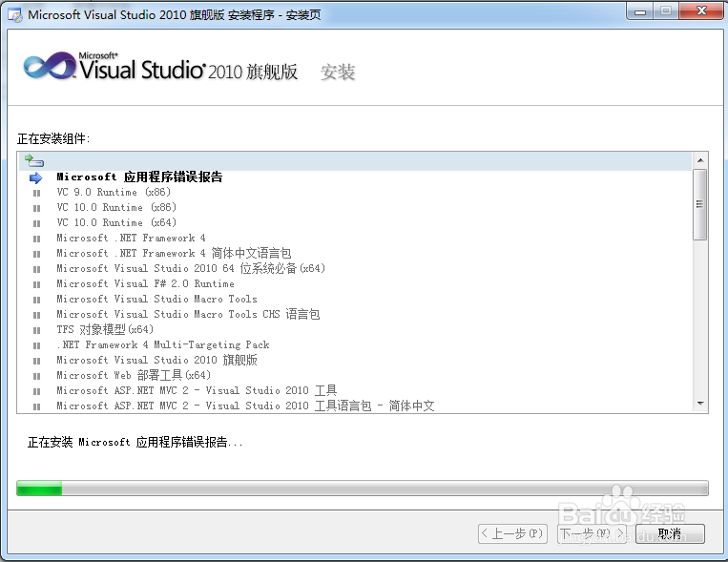Click the pending icon beside VC 10.0 Runtime (x64)
This screenshot has width=728, height=562.
coord(36,223)
